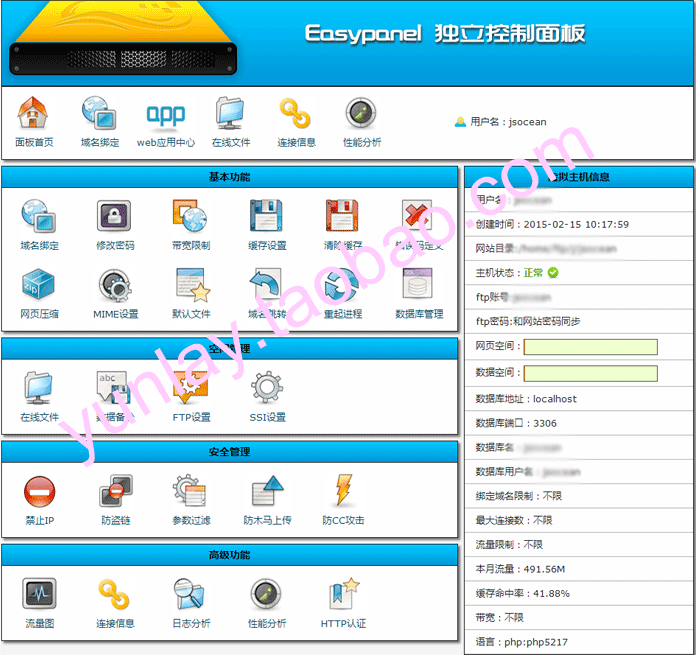Open 修改密码 lock icon
This screenshot has height=655, width=696.
(114, 216)
